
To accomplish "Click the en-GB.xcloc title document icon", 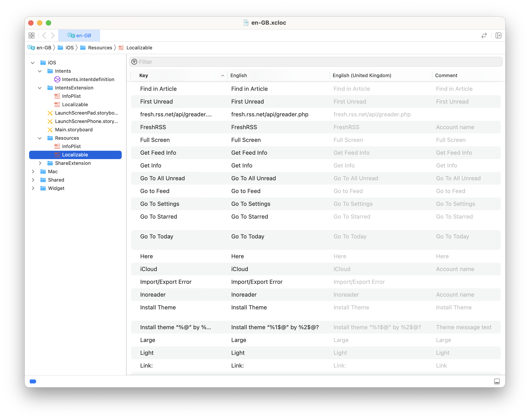I will 246,23.
